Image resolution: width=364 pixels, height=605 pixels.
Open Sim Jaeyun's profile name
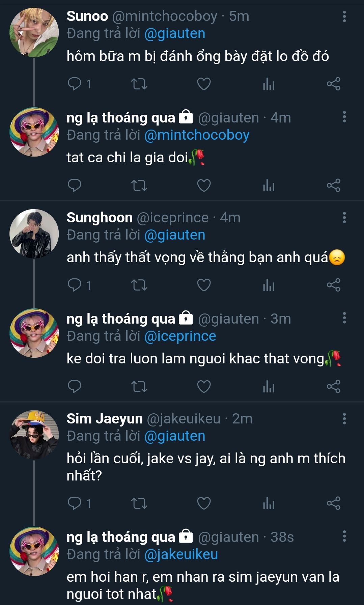[105, 419]
